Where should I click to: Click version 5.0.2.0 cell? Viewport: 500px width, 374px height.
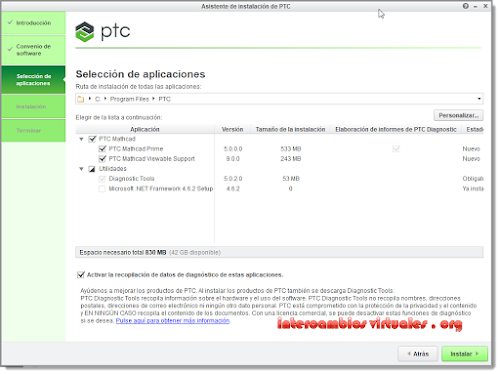pyautogui.click(x=233, y=179)
